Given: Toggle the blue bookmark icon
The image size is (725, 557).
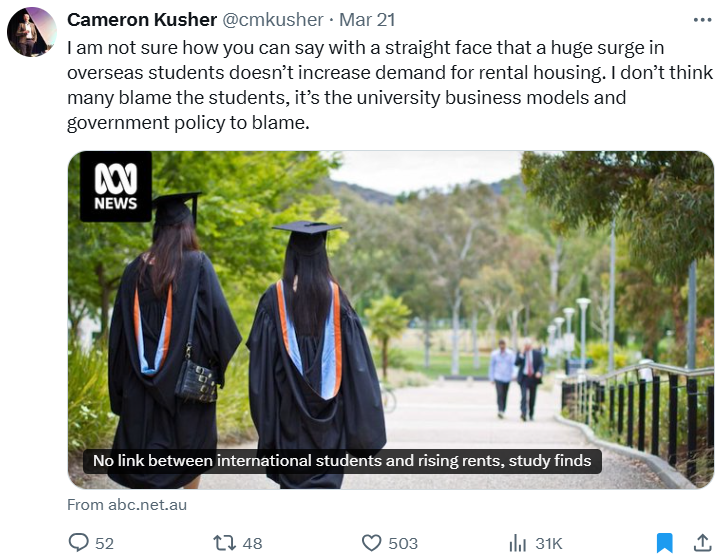Looking at the screenshot, I should (x=664, y=543).
